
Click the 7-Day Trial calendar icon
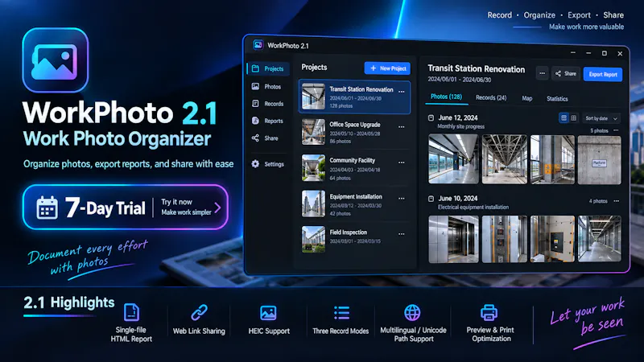point(47,208)
